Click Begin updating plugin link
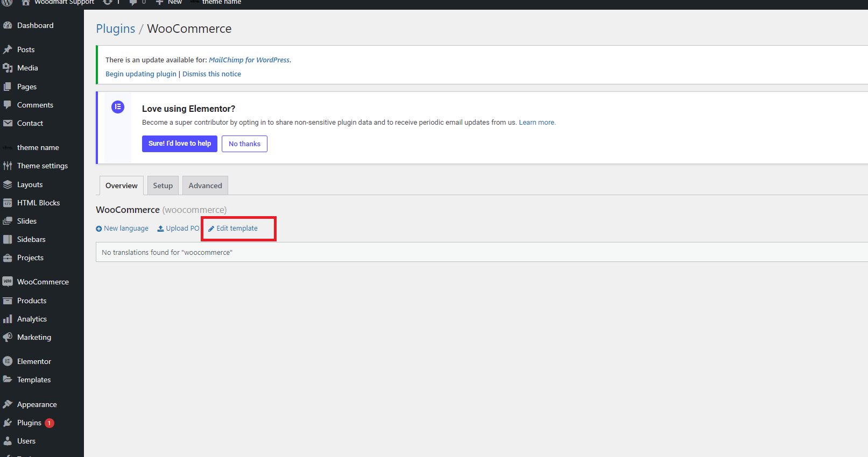868x457 pixels. pyautogui.click(x=141, y=74)
